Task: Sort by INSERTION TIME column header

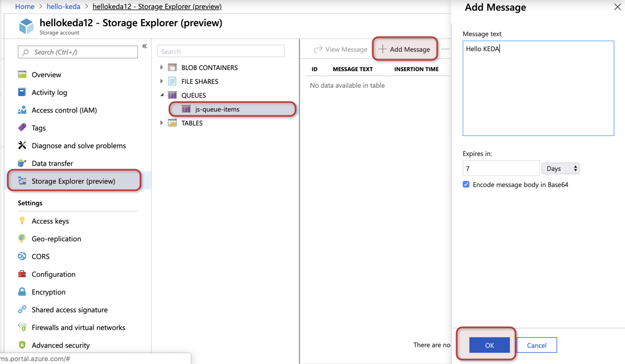Action: [x=416, y=69]
